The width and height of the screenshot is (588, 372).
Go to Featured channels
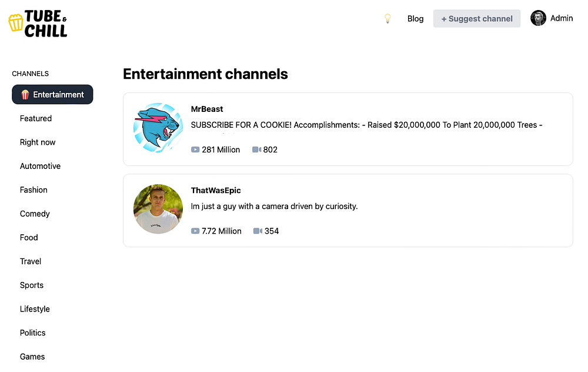pyautogui.click(x=36, y=119)
